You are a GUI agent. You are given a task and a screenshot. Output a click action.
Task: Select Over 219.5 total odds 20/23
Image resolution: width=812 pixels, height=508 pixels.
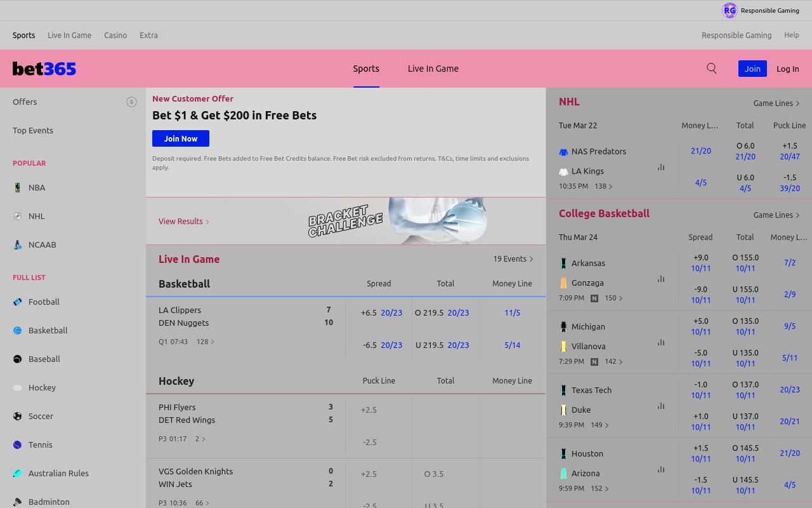tap(458, 312)
